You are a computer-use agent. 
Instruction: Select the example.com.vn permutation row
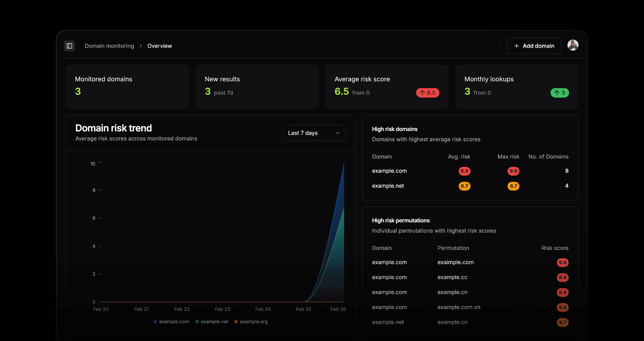coord(459,307)
